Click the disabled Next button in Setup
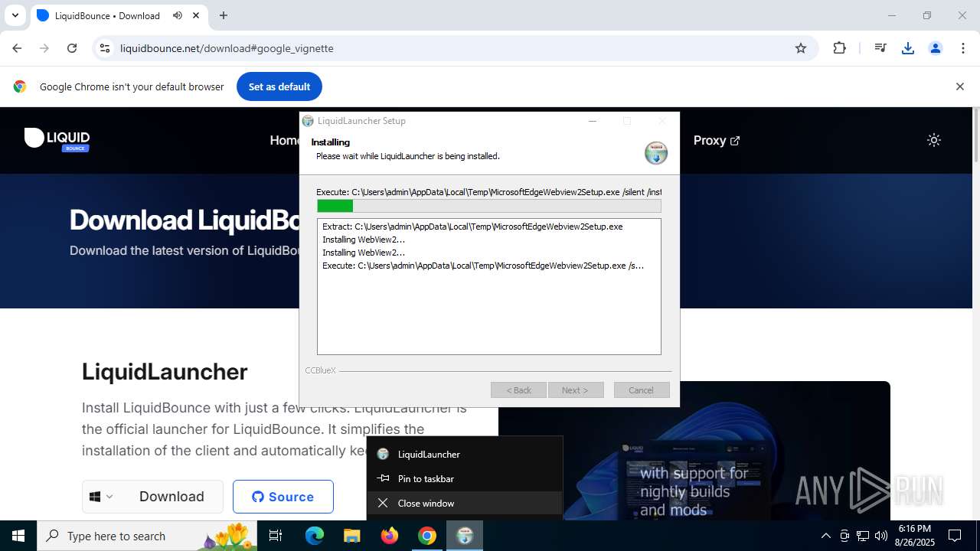Screen dimensions: 980x551 tap(576, 390)
